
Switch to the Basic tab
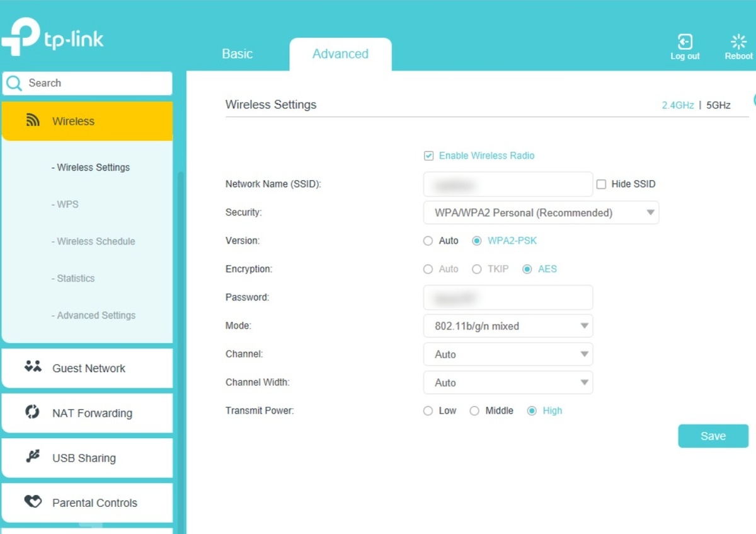[237, 54]
